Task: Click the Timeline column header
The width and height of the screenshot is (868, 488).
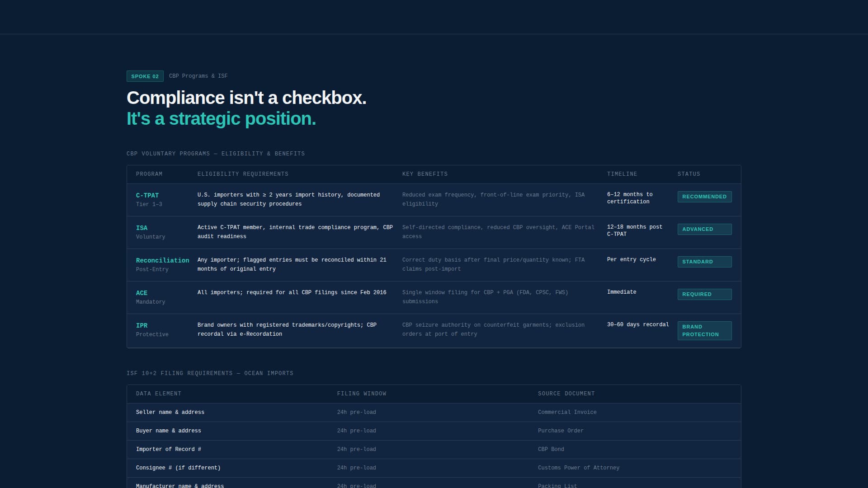Action: pyautogui.click(x=622, y=174)
